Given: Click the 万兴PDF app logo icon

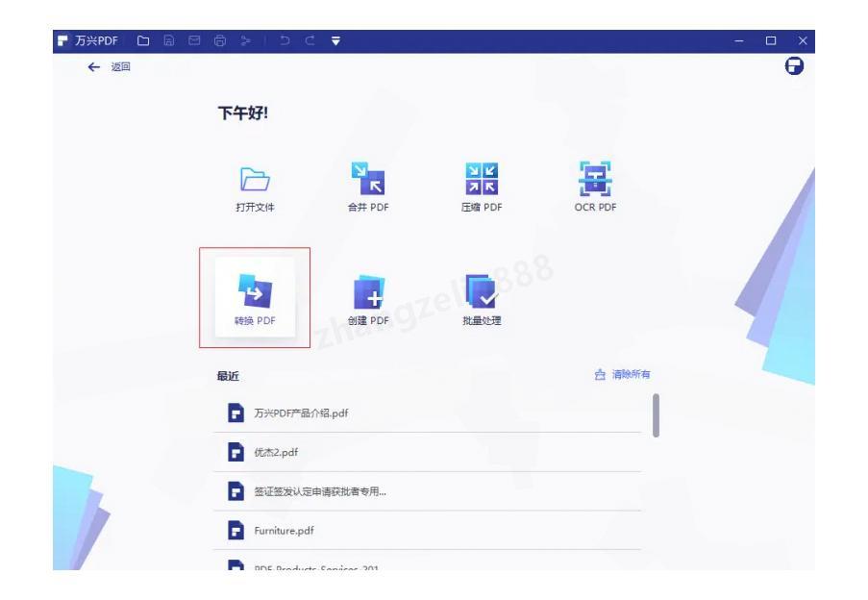Looking at the screenshot, I should click(x=62, y=40).
